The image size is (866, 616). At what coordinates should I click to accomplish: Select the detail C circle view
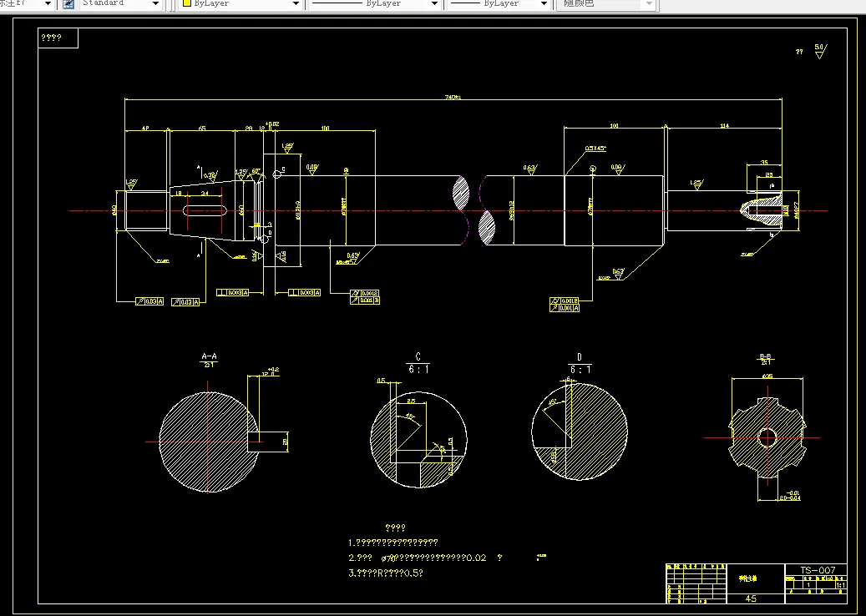418,440
